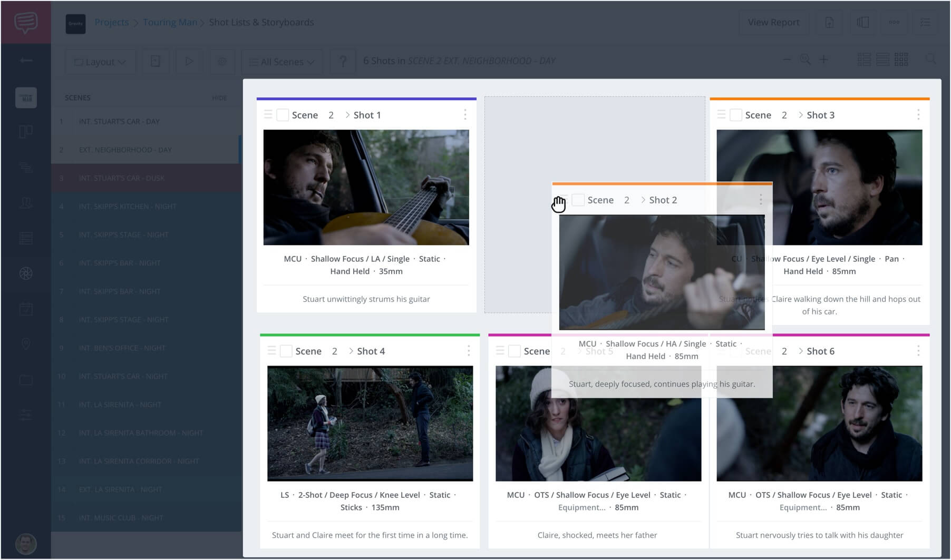Image resolution: width=951 pixels, height=560 pixels.
Task: Open the gear settings toolbar icon
Action: [x=222, y=62]
